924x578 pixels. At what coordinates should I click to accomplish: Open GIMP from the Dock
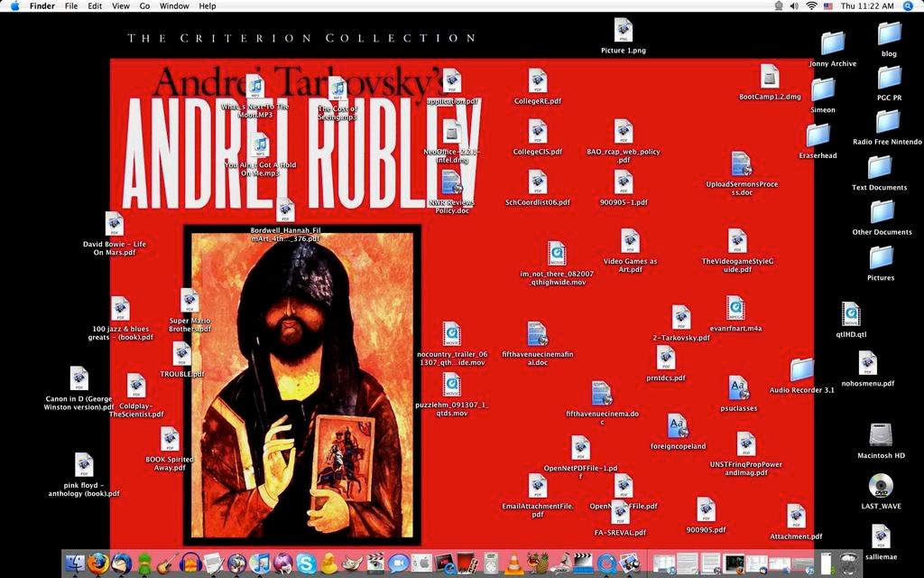click(x=352, y=564)
